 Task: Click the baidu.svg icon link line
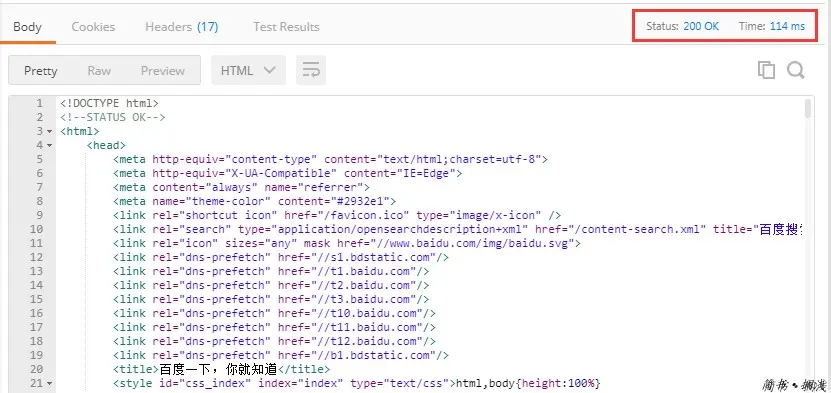(347, 243)
